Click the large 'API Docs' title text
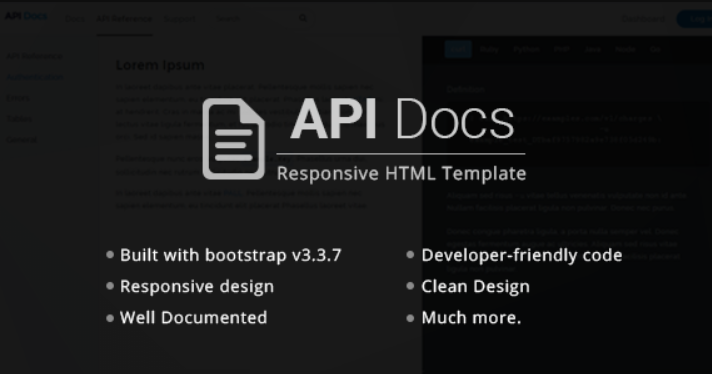This screenshot has width=712, height=374. [402, 118]
